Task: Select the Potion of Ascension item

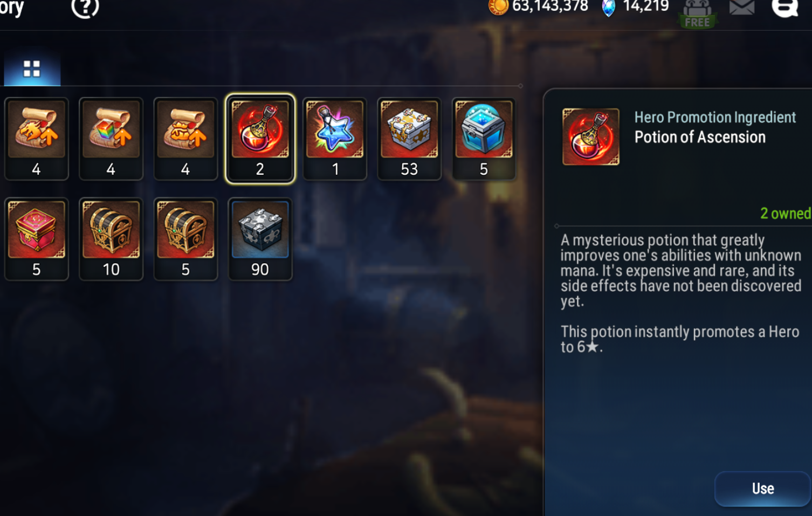Action: 260,139
